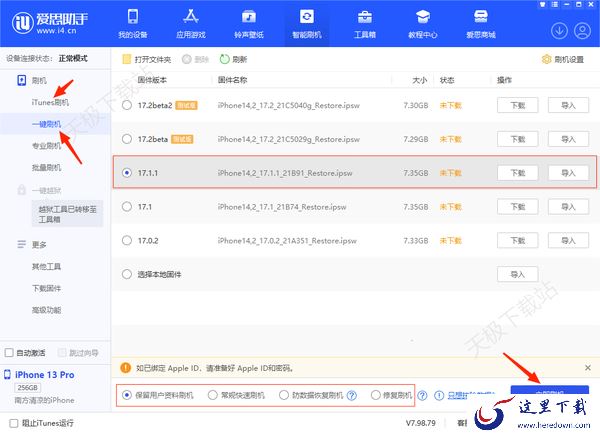Select firmware 17.2beta2 radio button
The width and height of the screenshot is (600, 433).
click(127, 105)
